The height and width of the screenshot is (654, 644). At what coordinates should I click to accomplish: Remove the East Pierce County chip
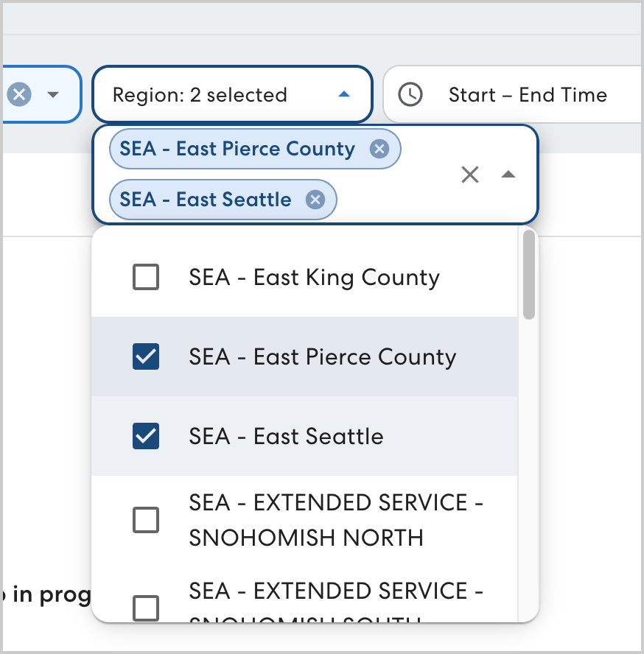[x=379, y=150]
